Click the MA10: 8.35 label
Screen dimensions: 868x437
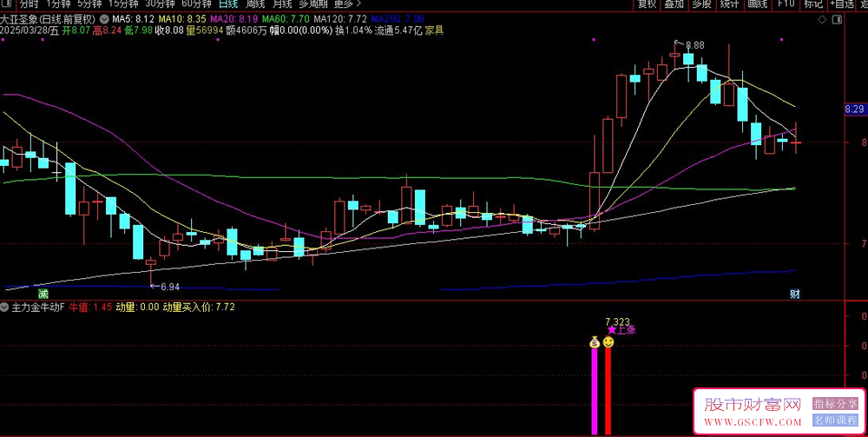tap(184, 19)
